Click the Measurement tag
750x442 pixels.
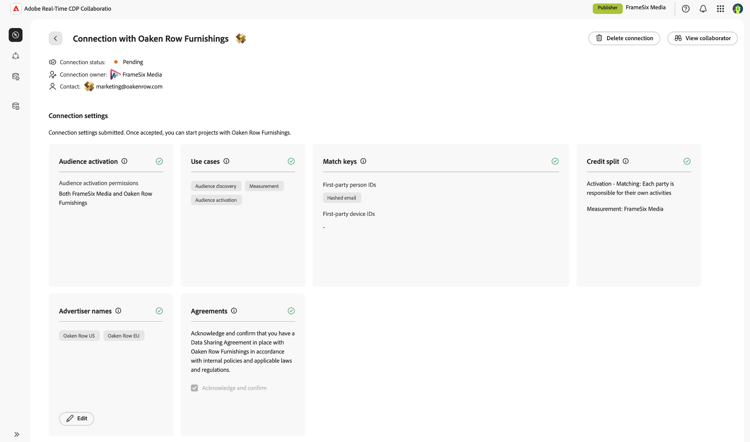point(264,186)
